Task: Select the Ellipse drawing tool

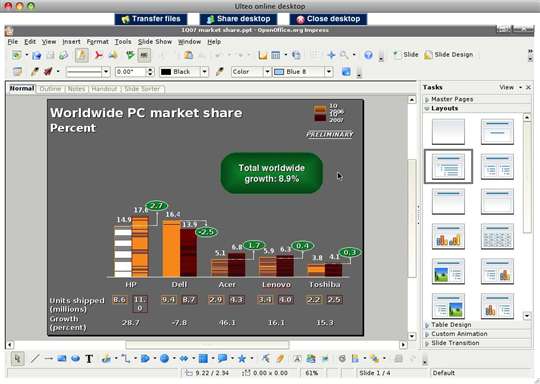Action: tap(75, 359)
